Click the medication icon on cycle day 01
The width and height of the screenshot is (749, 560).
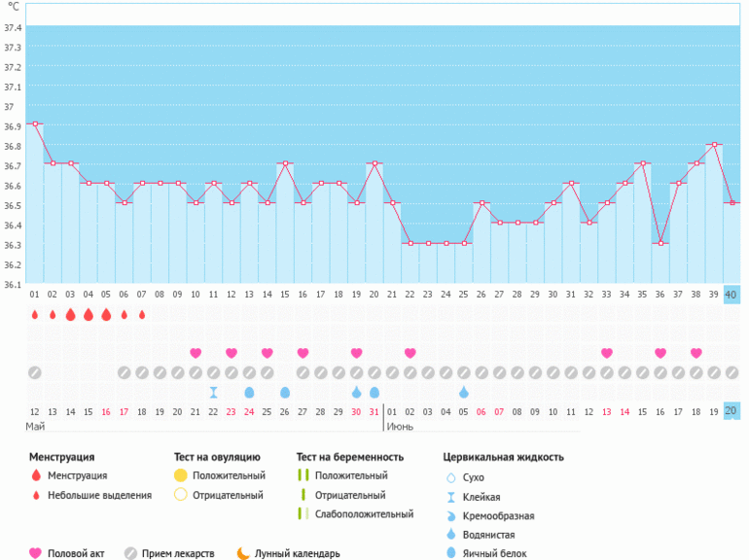point(34,372)
